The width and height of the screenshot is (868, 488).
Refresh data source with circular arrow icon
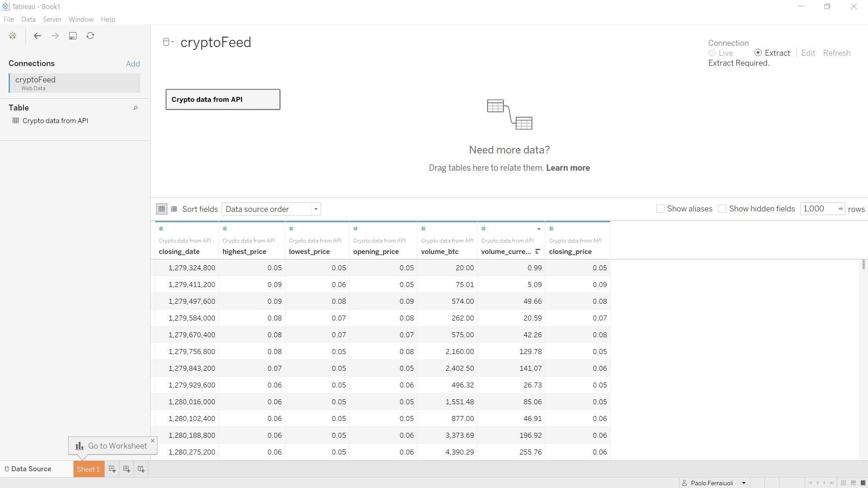pos(90,36)
